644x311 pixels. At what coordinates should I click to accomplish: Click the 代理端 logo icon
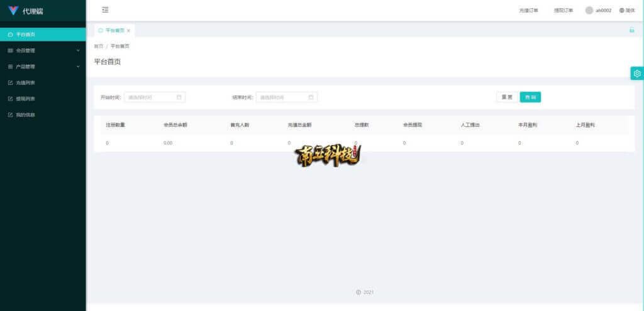[x=13, y=11]
